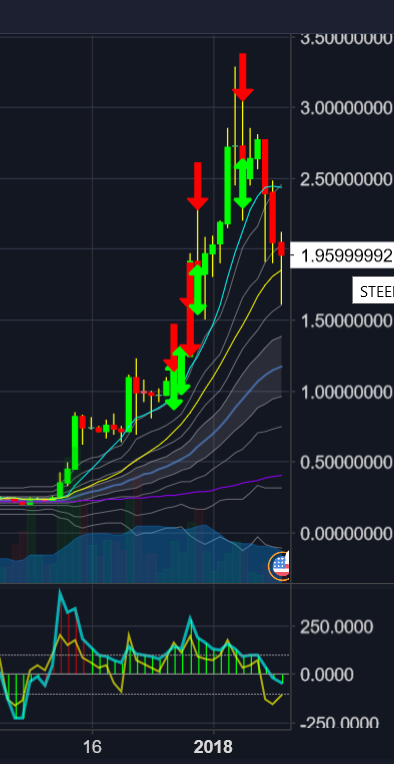
Task: Click the current price label 1.95999992
Action: click(x=342, y=255)
